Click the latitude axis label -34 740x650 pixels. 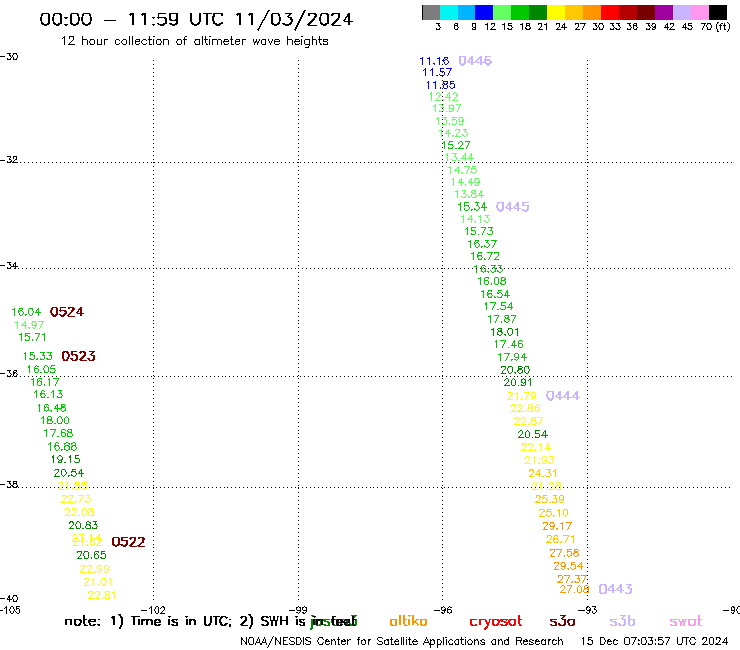click(9, 265)
